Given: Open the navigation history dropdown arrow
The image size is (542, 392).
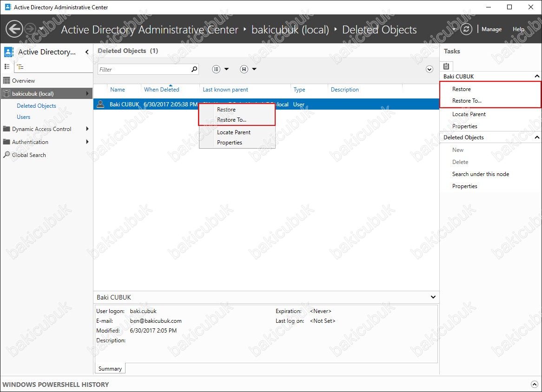Looking at the screenshot, I should [41, 29].
